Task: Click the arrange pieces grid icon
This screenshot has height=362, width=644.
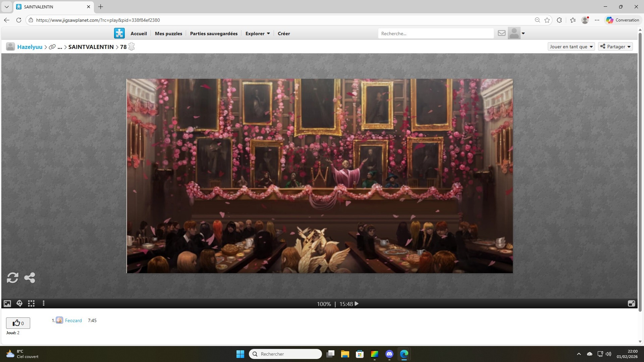Action: point(31,304)
